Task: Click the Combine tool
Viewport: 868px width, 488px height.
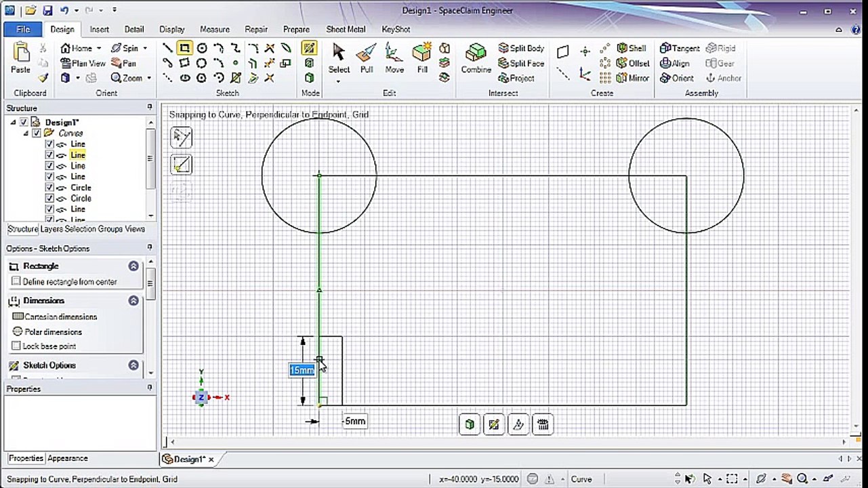Action: coord(476,58)
